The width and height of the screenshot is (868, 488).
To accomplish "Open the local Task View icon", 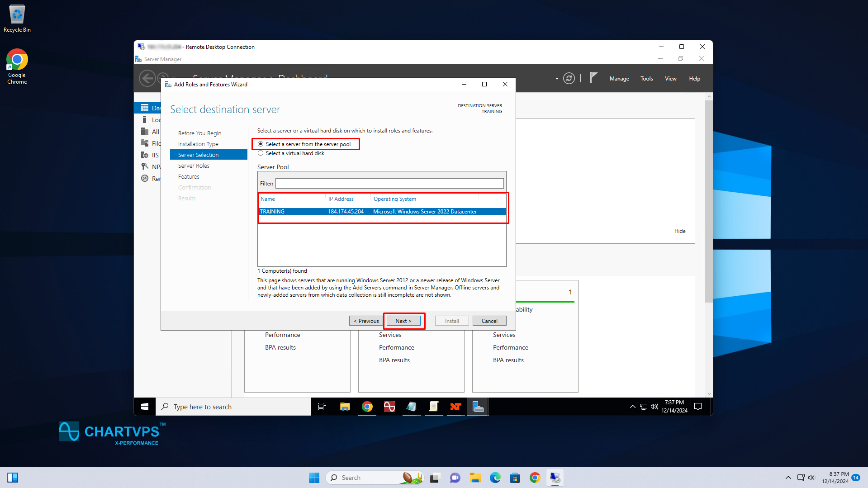I will click(435, 478).
